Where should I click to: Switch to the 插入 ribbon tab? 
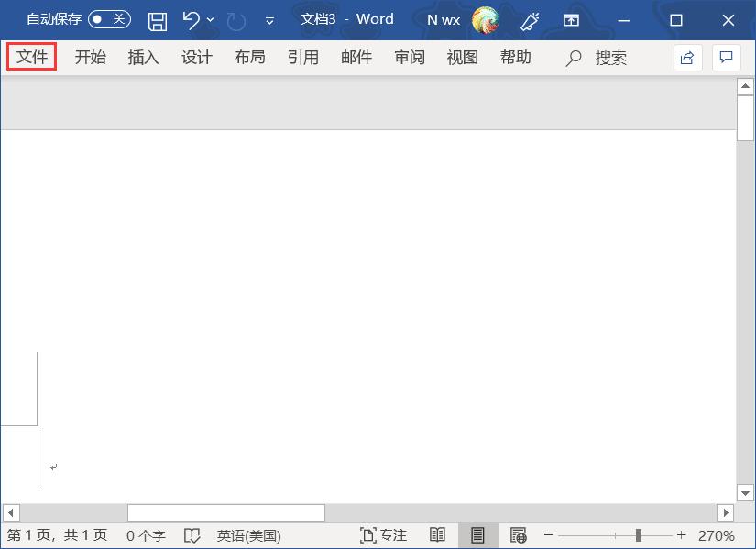point(143,57)
